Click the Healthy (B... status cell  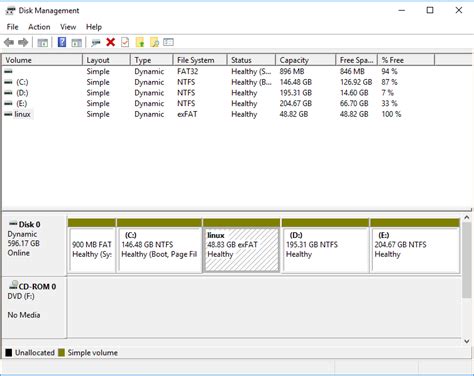251,82
